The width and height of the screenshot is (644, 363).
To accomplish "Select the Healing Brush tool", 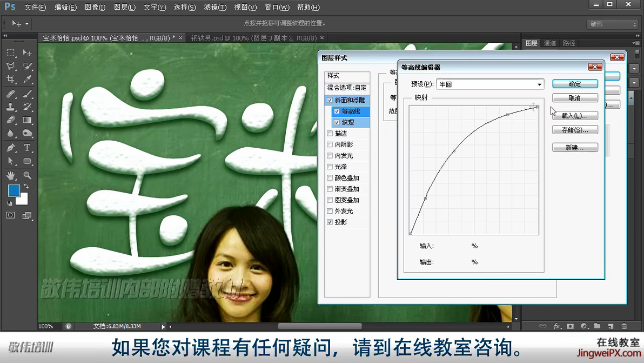I will pos(11,94).
